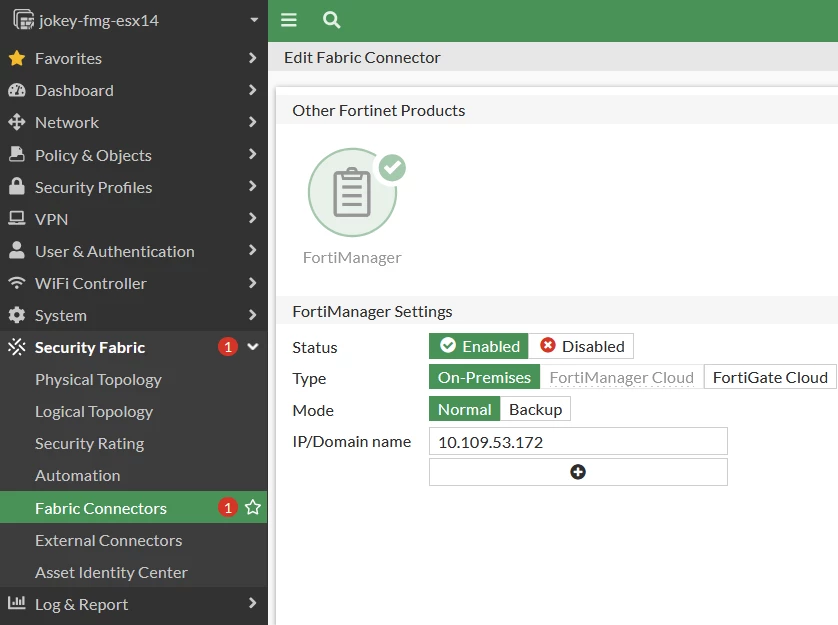Click the green checkmark badge on FortiManager
The height and width of the screenshot is (625, 838).
pyautogui.click(x=392, y=168)
